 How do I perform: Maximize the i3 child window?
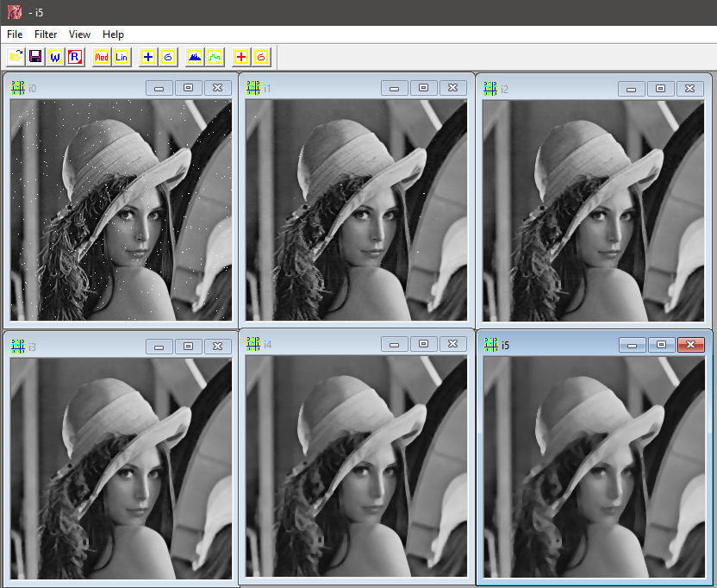[188, 347]
